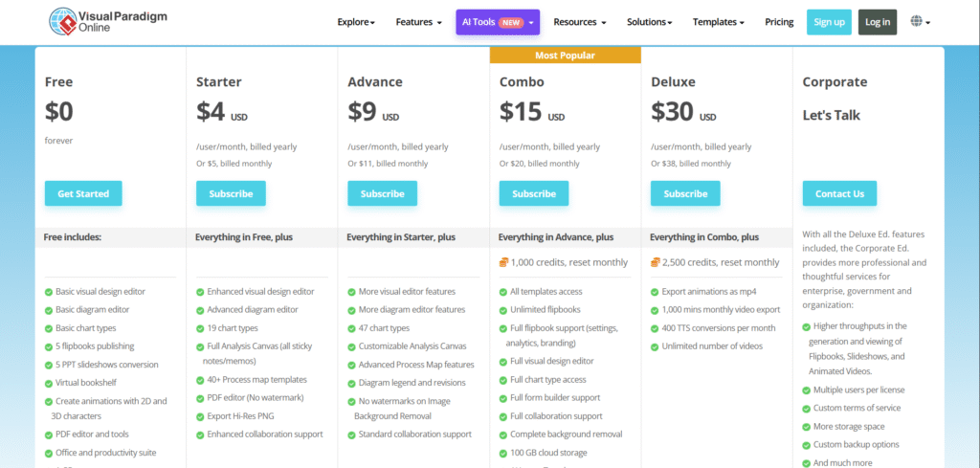The image size is (980, 468).
Task: Click the check icon next to Export animations as mp4
Action: [x=655, y=292]
